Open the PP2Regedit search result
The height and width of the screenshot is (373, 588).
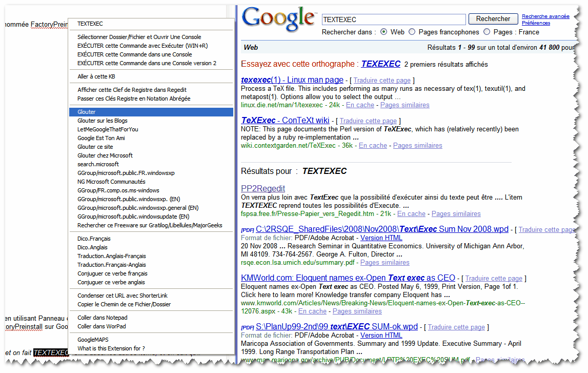263,188
